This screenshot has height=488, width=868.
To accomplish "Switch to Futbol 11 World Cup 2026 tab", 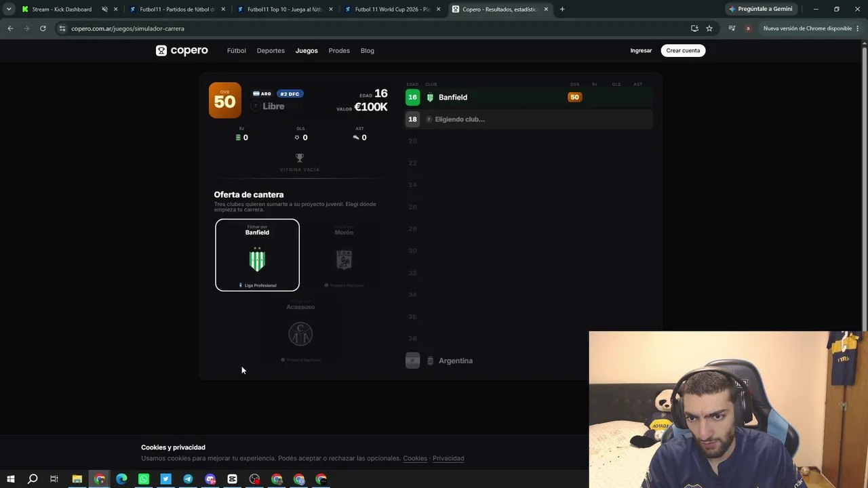I will pos(393,9).
